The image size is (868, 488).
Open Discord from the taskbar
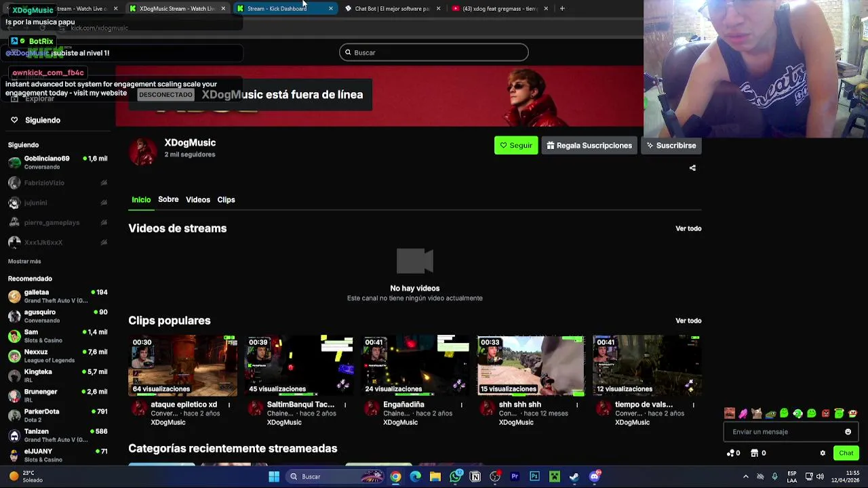(x=595, y=476)
